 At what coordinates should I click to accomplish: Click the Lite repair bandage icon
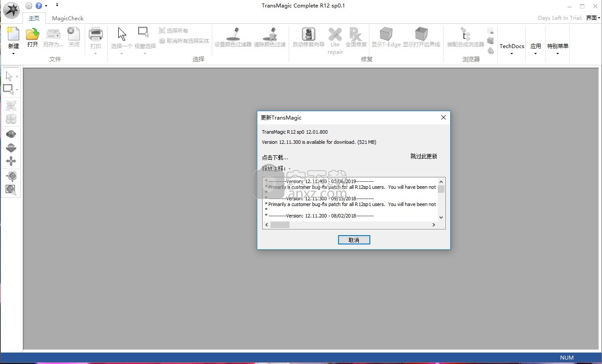[335, 34]
